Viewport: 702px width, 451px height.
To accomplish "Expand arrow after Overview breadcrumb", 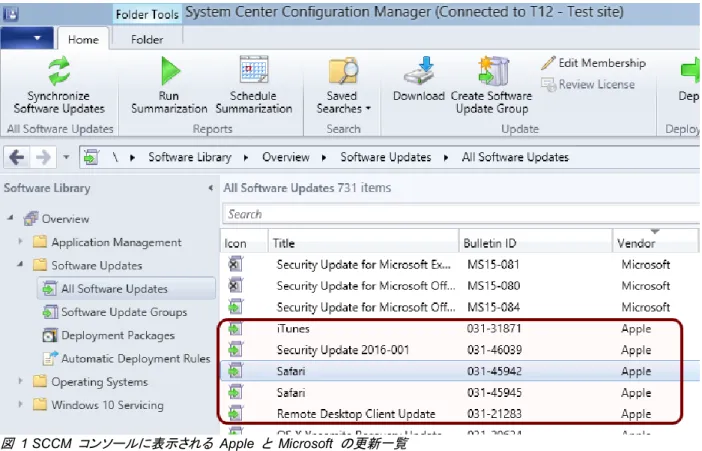I will (x=324, y=158).
